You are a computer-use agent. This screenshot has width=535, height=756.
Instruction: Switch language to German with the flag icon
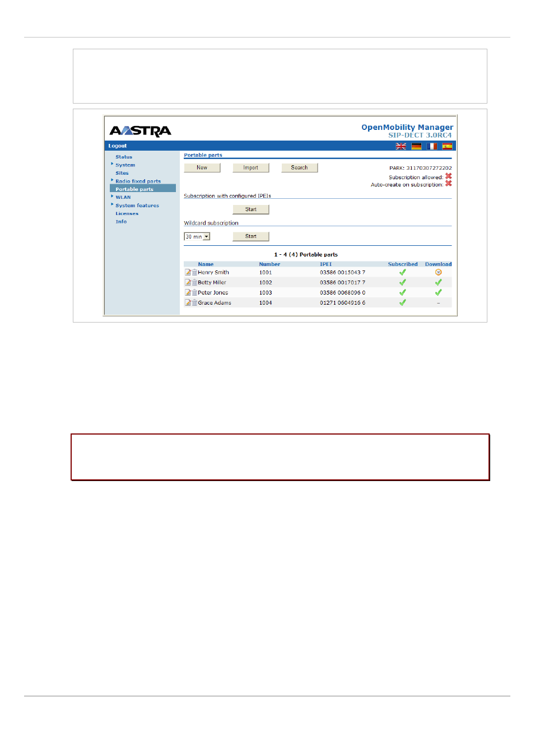pyautogui.click(x=416, y=146)
